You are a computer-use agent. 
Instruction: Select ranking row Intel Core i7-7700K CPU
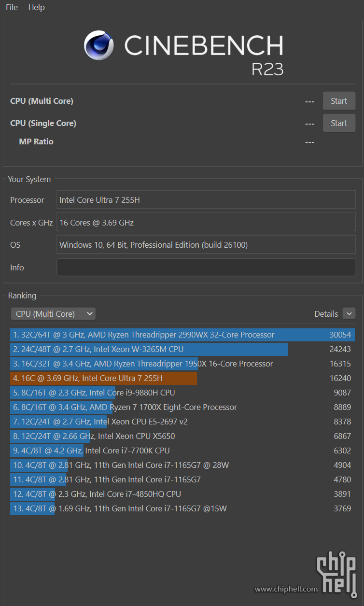tap(182, 451)
